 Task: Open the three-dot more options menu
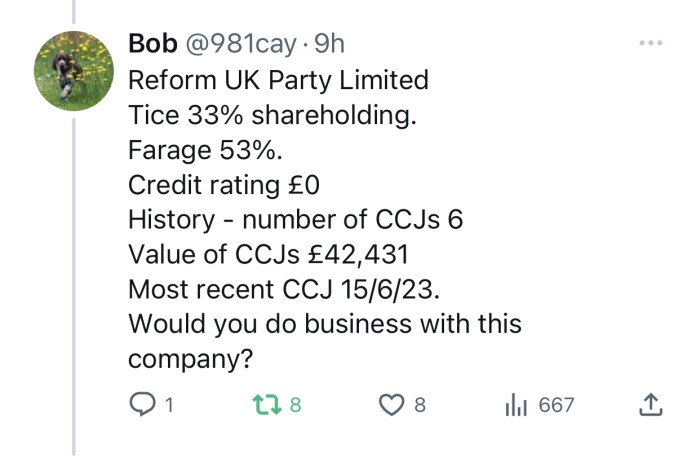[651, 43]
